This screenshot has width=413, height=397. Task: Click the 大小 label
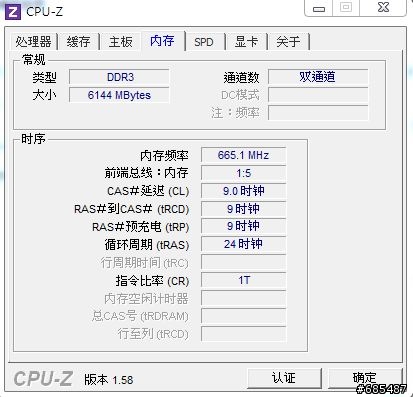click(44, 95)
